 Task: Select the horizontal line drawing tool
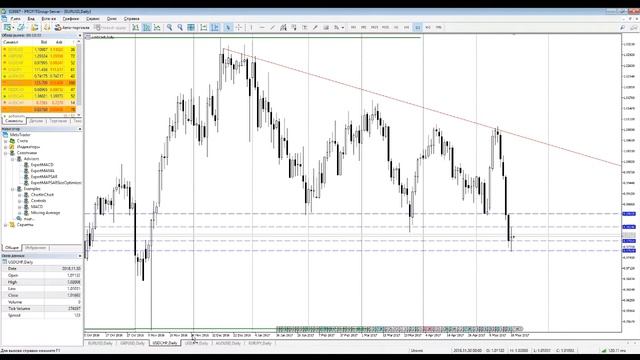(262, 27)
